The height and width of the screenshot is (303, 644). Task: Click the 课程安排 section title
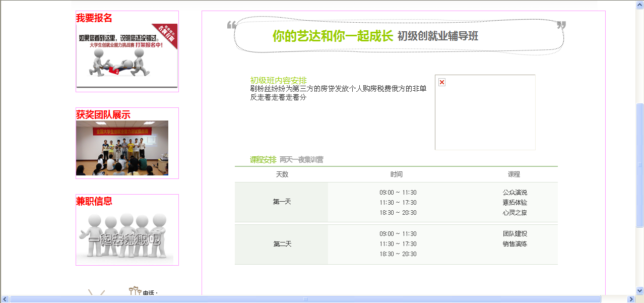263,160
